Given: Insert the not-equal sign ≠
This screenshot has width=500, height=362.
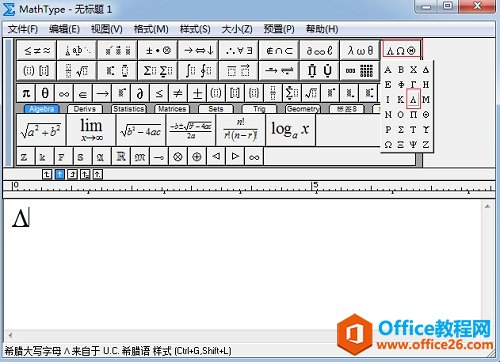Looking at the screenshot, I should [178, 93].
